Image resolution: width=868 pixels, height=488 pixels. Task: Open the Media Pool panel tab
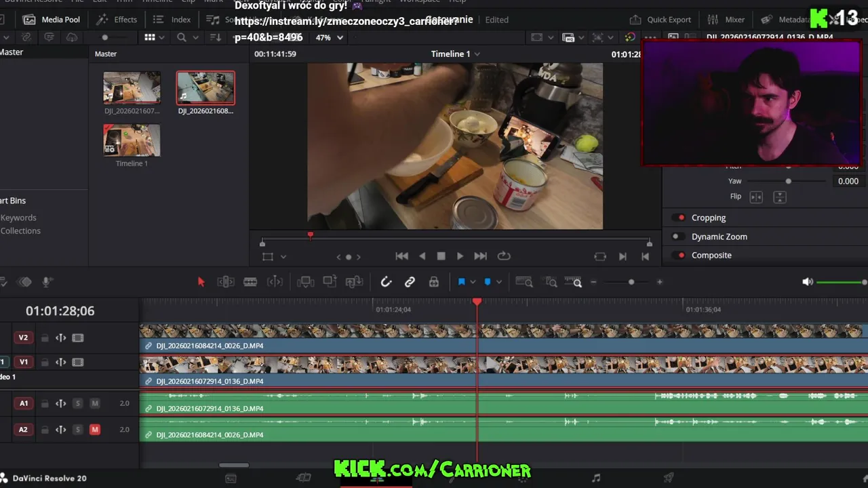coord(52,20)
